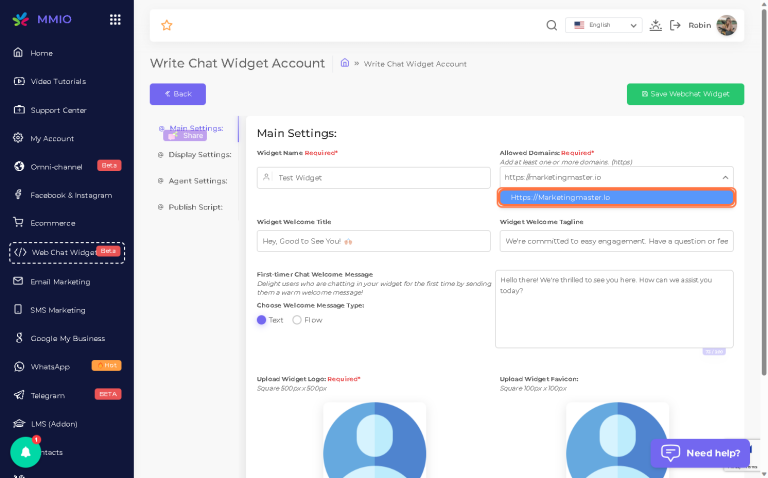Click the Web Chat Widget code icon
768x478 pixels.
click(20, 252)
